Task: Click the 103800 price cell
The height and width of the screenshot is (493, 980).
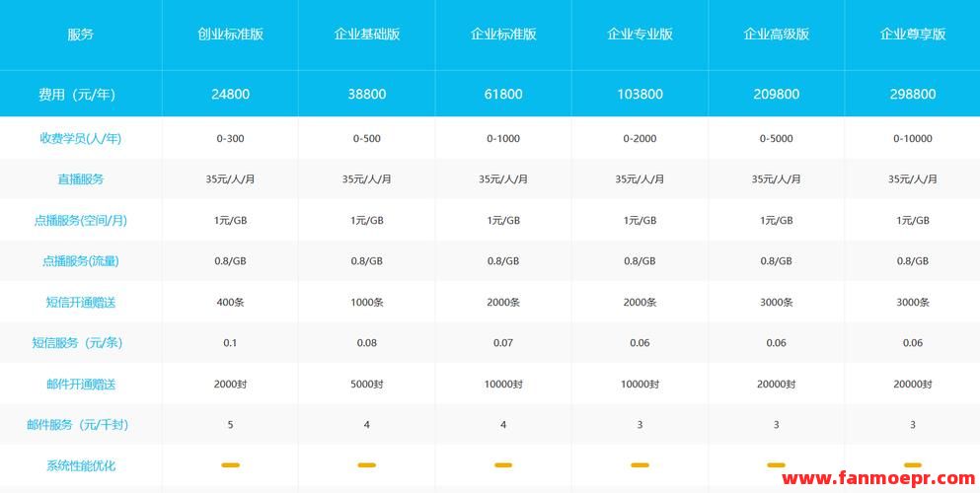Action: click(x=640, y=95)
